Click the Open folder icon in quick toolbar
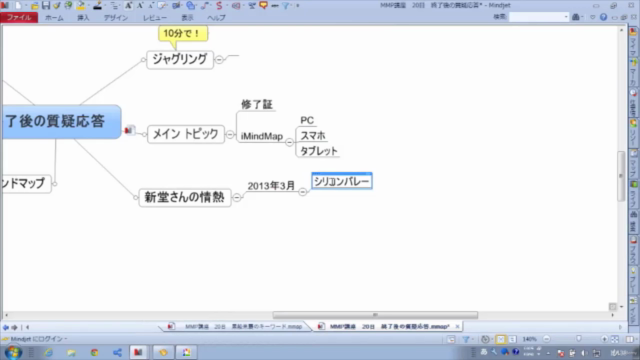640x360 pixels. [35, 5]
